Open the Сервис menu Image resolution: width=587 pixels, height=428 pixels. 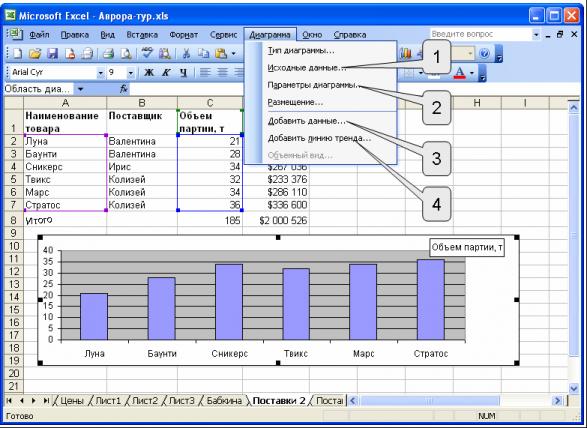pyautogui.click(x=223, y=35)
